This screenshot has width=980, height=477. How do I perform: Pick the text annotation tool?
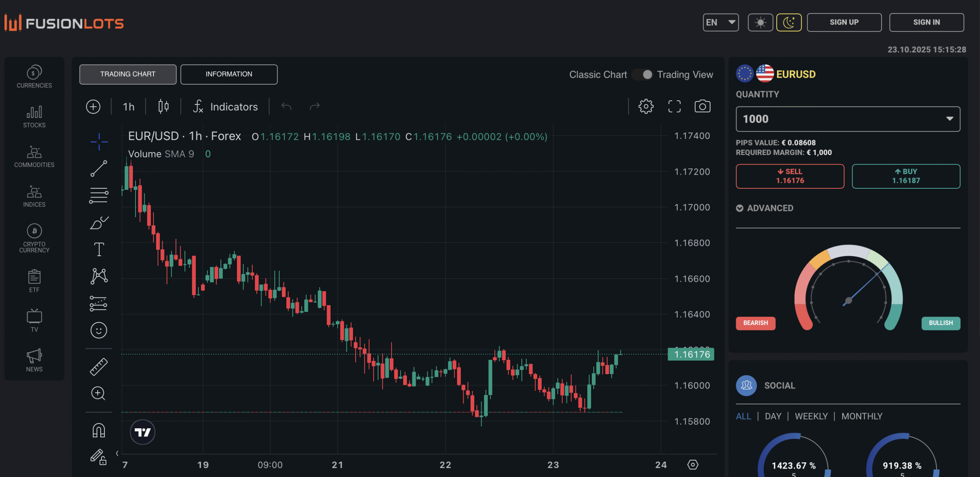click(x=99, y=249)
